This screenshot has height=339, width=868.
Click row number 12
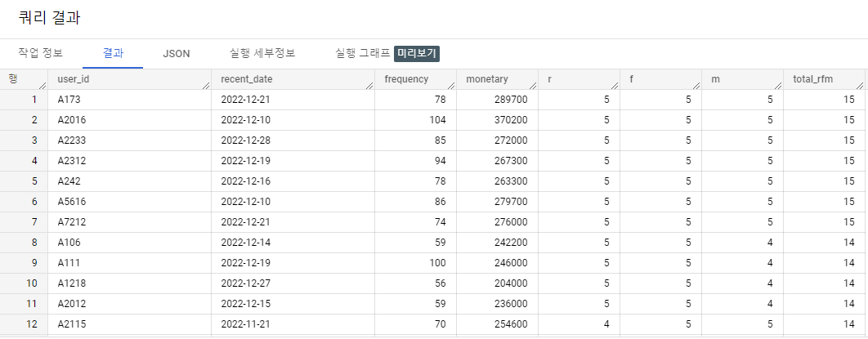click(x=24, y=324)
